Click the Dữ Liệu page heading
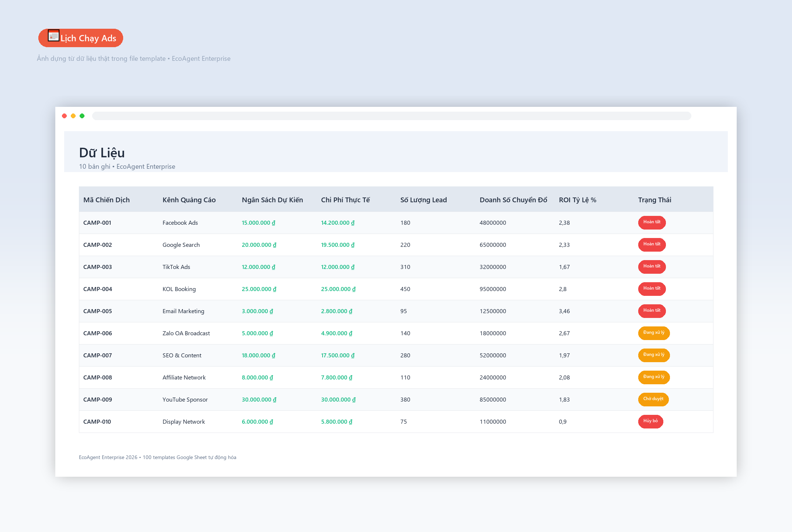792x532 pixels. point(102,153)
